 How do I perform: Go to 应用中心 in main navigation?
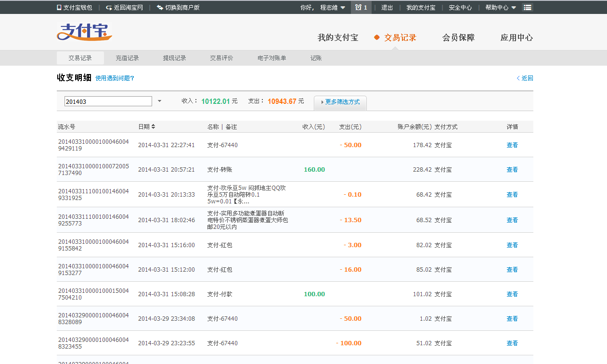517,38
